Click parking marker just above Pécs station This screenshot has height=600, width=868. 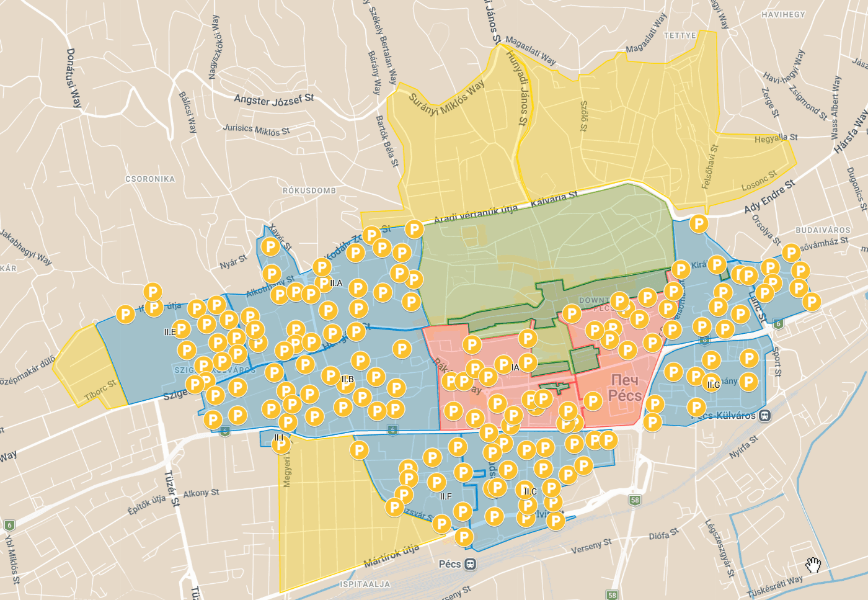(464, 537)
